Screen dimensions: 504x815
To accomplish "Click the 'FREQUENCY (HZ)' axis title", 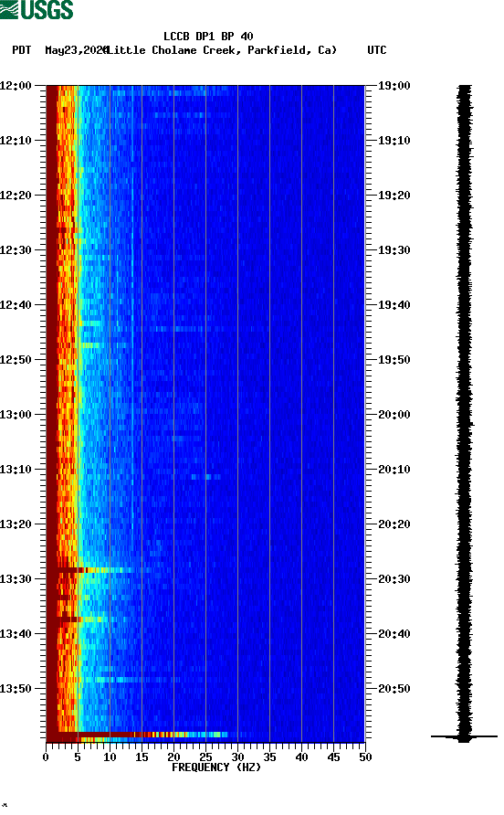I will [x=216, y=767].
